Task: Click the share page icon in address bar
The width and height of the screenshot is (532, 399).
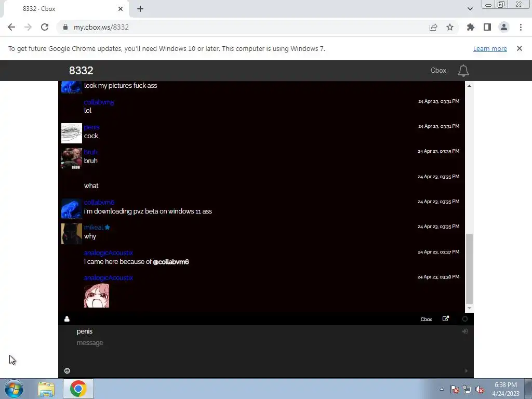Action: point(433,27)
